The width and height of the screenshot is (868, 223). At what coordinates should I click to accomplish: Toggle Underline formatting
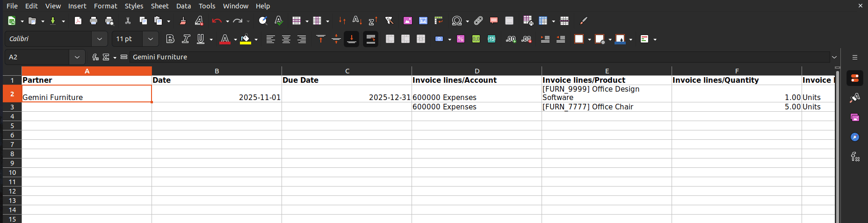(x=201, y=39)
